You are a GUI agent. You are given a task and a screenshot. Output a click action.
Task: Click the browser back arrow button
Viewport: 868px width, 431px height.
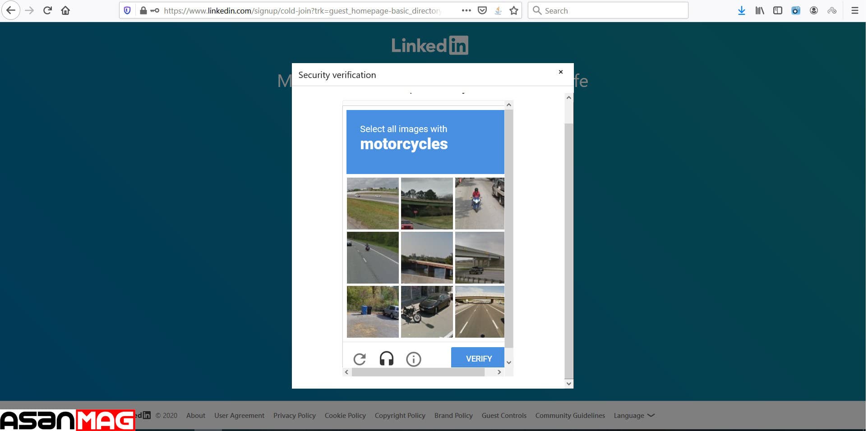pos(11,10)
